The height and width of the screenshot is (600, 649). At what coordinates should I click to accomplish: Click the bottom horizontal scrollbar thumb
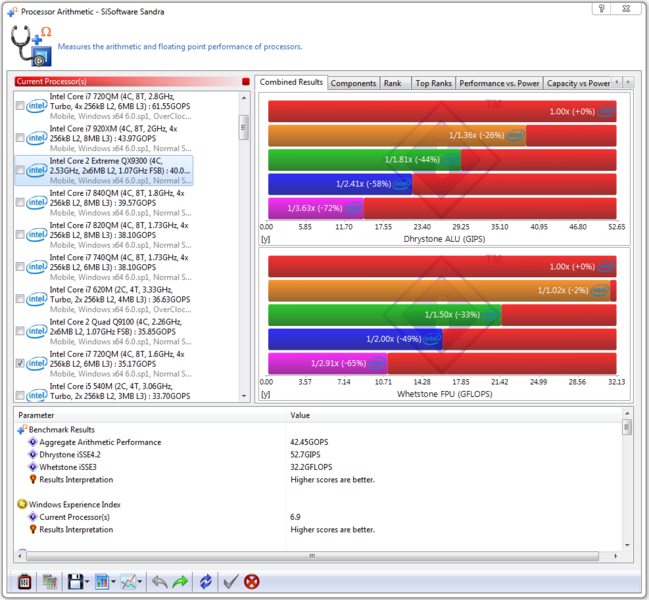coord(312,556)
